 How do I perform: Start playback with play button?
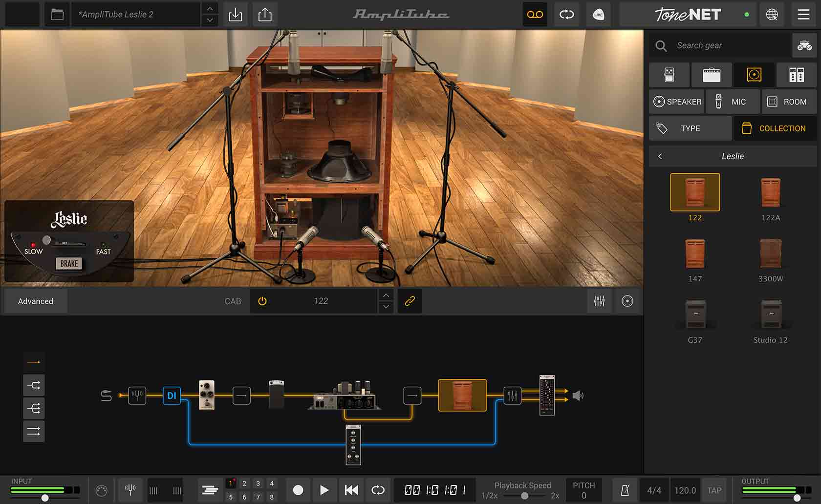point(324,490)
